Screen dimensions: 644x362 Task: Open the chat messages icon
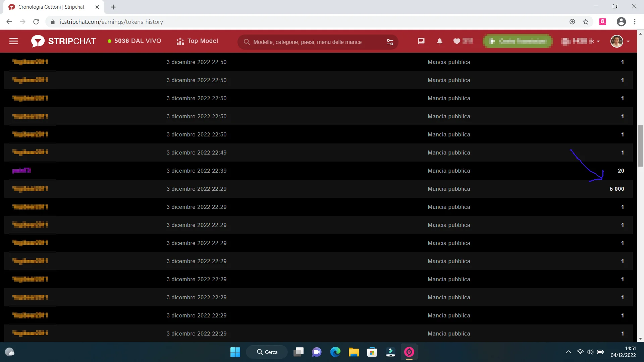point(421,41)
